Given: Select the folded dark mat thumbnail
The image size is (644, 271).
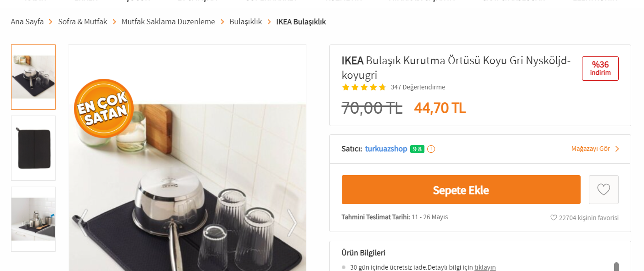Looking at the screenshot, I should tap(34, 148).
